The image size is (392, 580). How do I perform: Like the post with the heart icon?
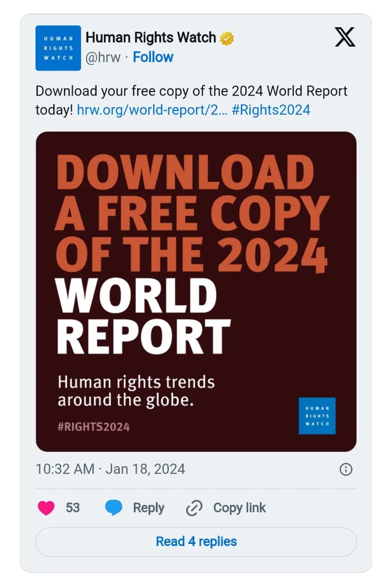pos(46,508)
